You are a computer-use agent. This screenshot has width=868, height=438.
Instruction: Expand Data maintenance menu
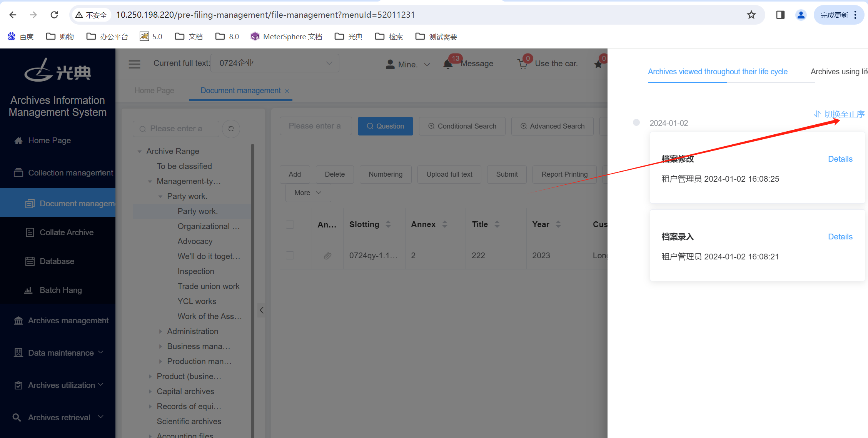coord(58,353)
